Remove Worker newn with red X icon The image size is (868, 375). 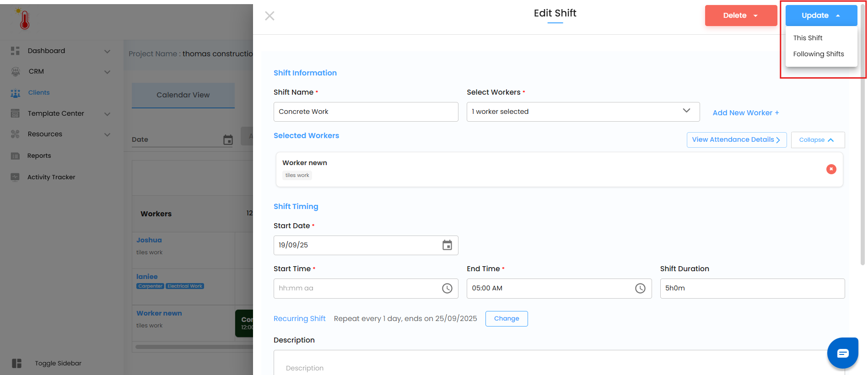[x=831, y=169]
